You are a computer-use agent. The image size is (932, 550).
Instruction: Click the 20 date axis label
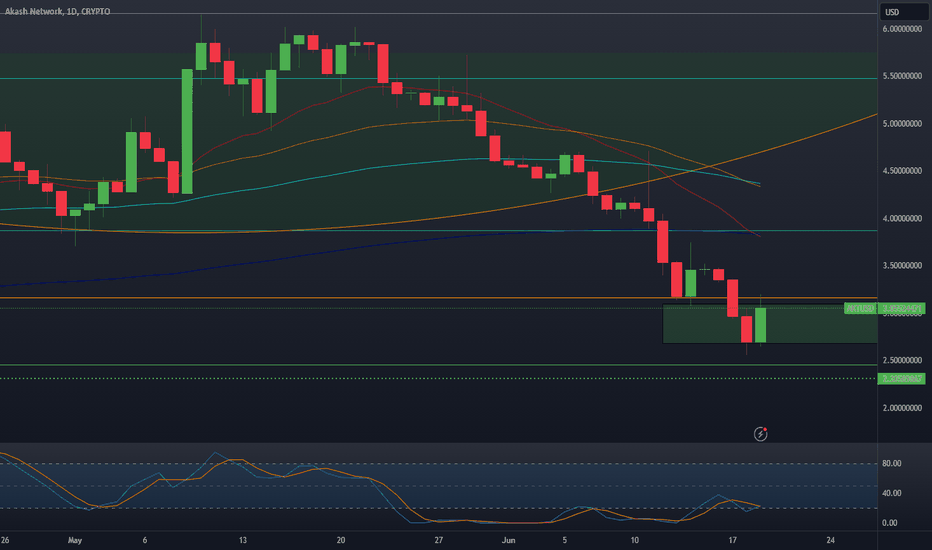341,540
